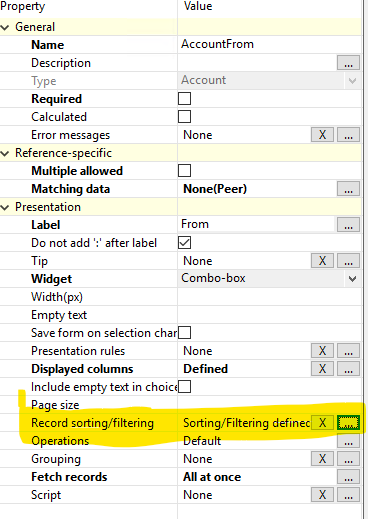
Task: Select the Displayed columns Defined value
Action: (206, 369)
